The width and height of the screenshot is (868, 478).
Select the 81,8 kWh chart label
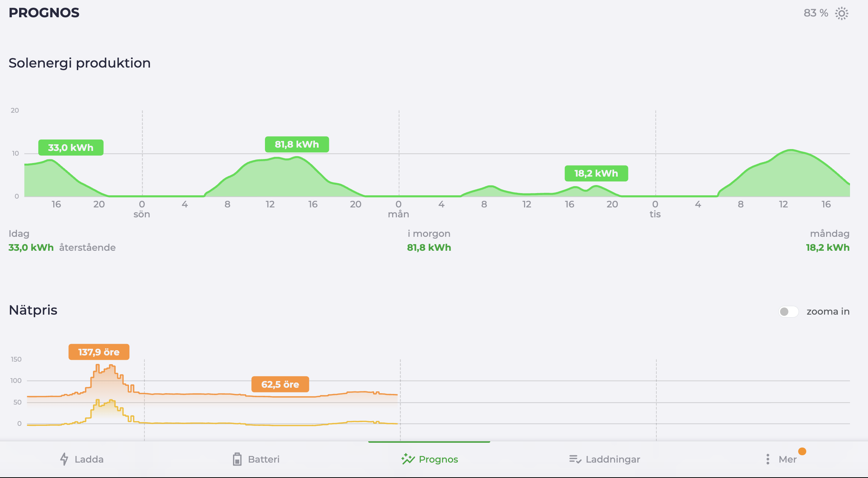297,144
